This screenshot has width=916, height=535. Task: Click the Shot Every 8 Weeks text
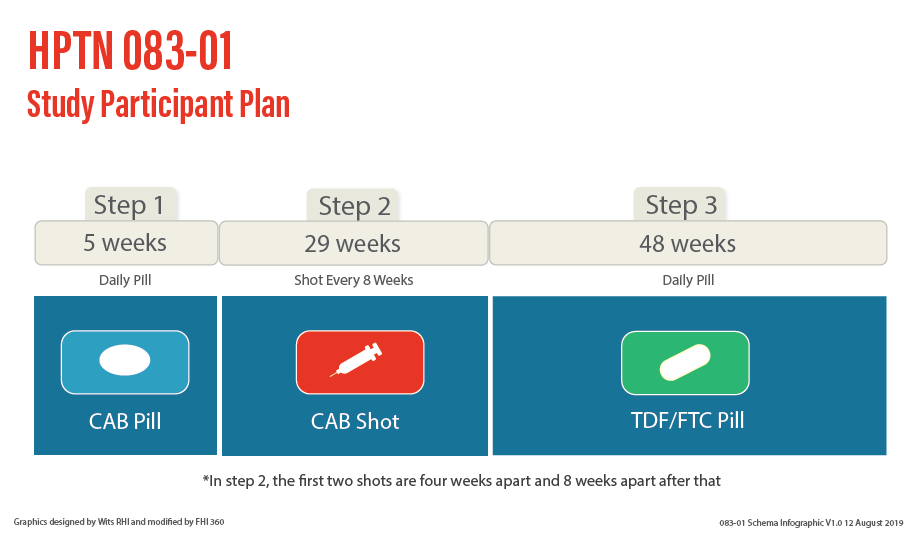click(353, 280)
